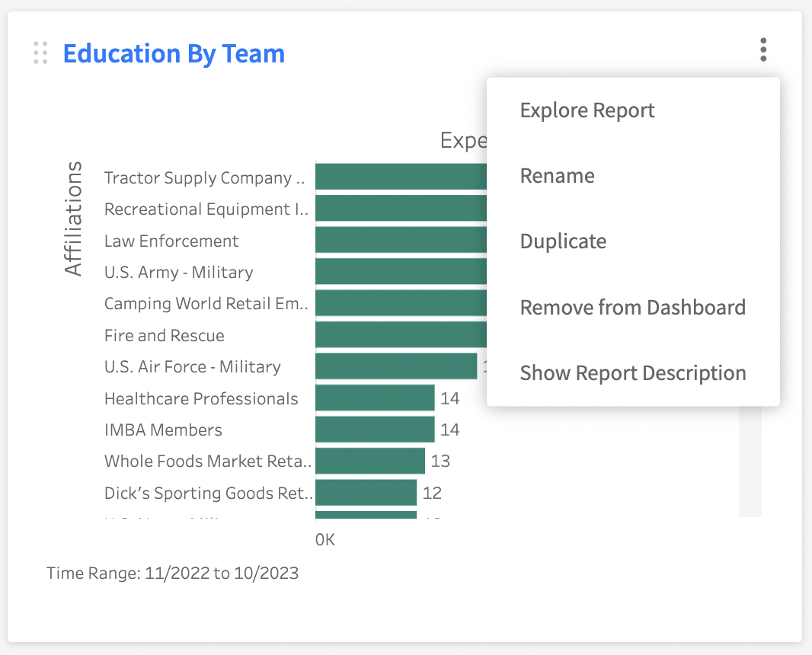The height and width of the screenshot is (655, 812).
Task: Select the IMBA Members bar
Action: (375, 430)
